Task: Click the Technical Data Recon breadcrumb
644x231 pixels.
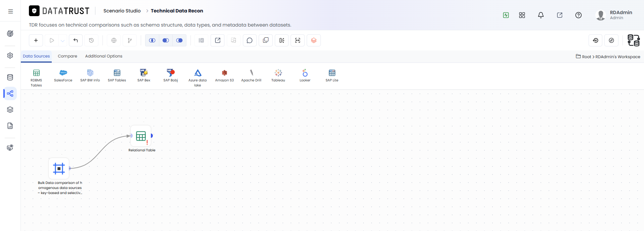Action: [177, 11]
